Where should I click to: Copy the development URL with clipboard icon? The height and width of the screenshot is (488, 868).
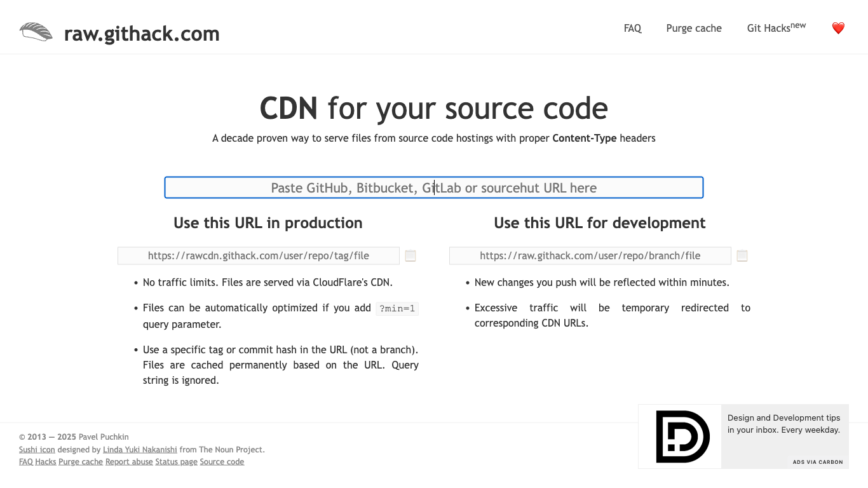742,256
